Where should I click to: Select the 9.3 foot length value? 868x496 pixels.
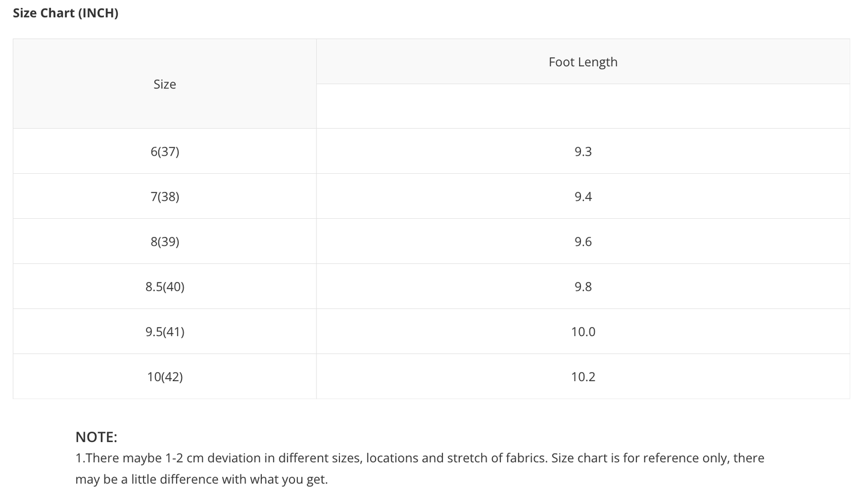pos(583,152)
